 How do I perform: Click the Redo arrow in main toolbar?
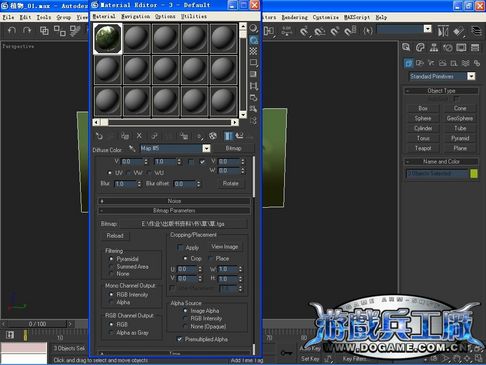pos(27,31)
